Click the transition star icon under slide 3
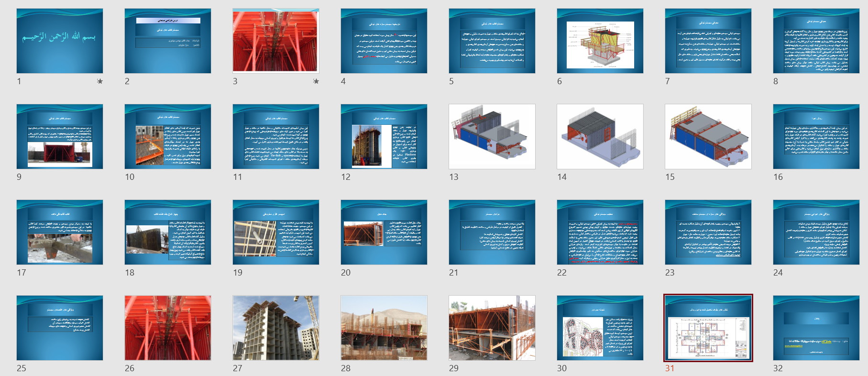 (316, 81)
